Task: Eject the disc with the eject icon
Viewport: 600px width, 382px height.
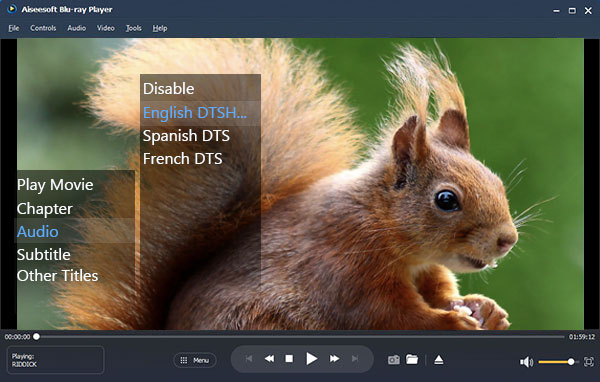Action: point(439,360)
